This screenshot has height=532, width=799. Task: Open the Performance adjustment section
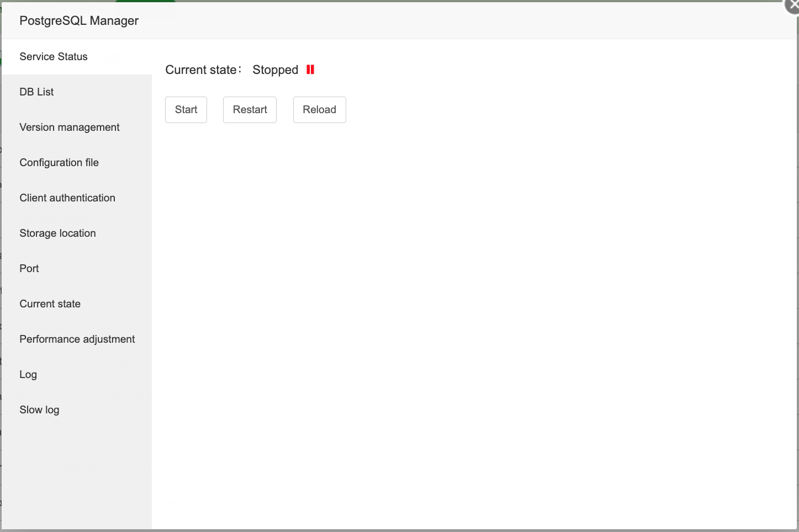click(77, 339)
